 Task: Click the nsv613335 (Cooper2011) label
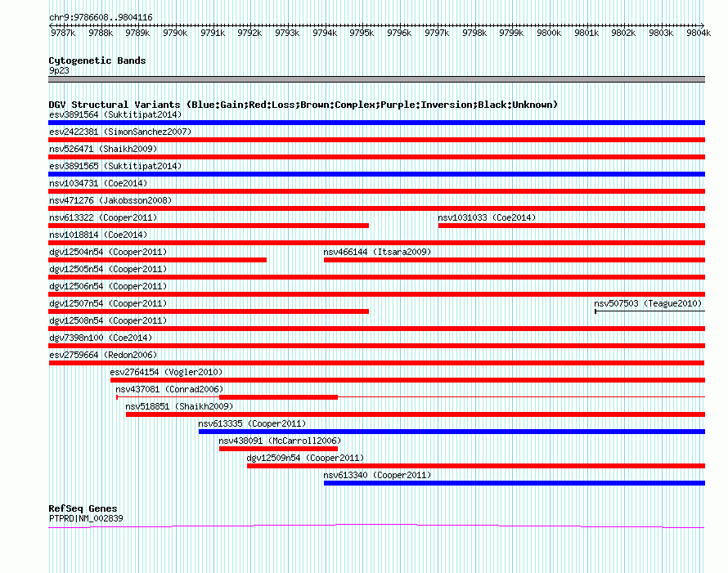252,423
